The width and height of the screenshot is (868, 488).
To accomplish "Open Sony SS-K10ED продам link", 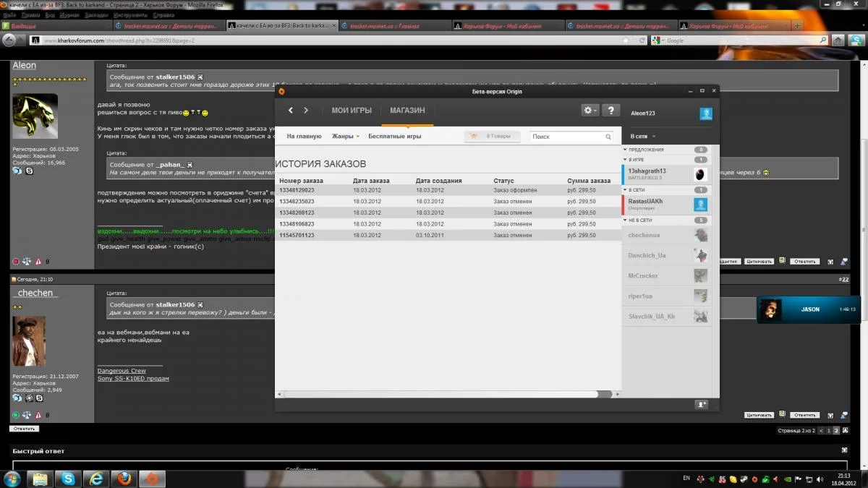I will pyautogui.click(x=133, y=378).
